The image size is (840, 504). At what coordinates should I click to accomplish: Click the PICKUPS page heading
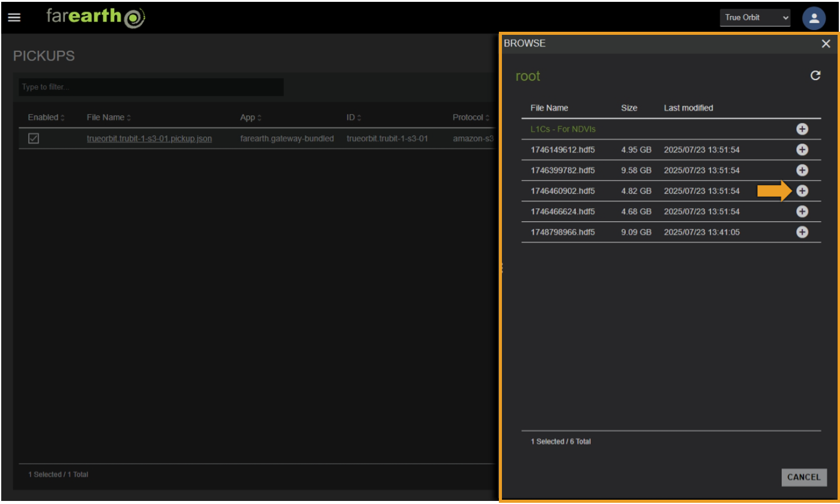44,56
